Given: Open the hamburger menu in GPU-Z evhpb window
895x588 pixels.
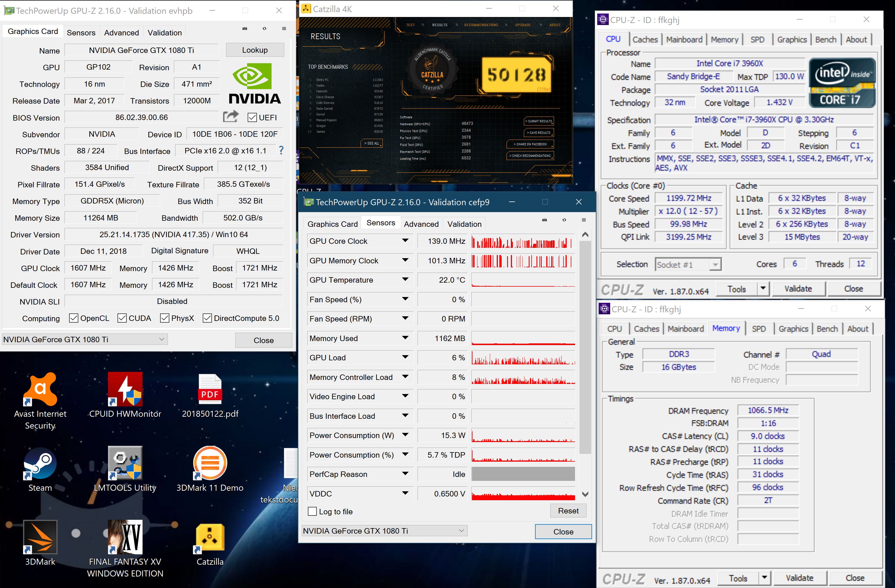Looking at the screenshot, I should coord(284,28).
